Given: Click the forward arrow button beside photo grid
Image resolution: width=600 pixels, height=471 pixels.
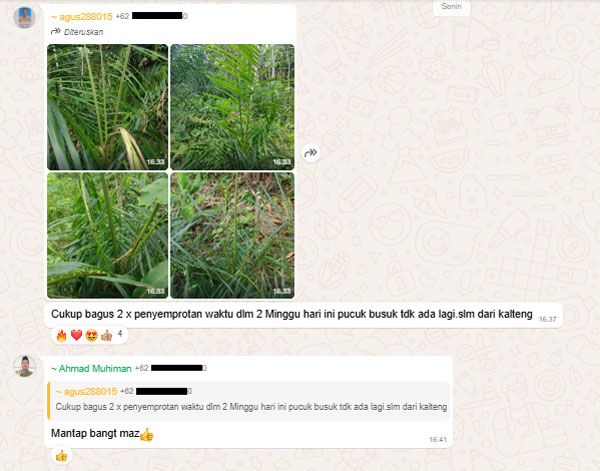Looking at the screenshot, I should [311, 153].
